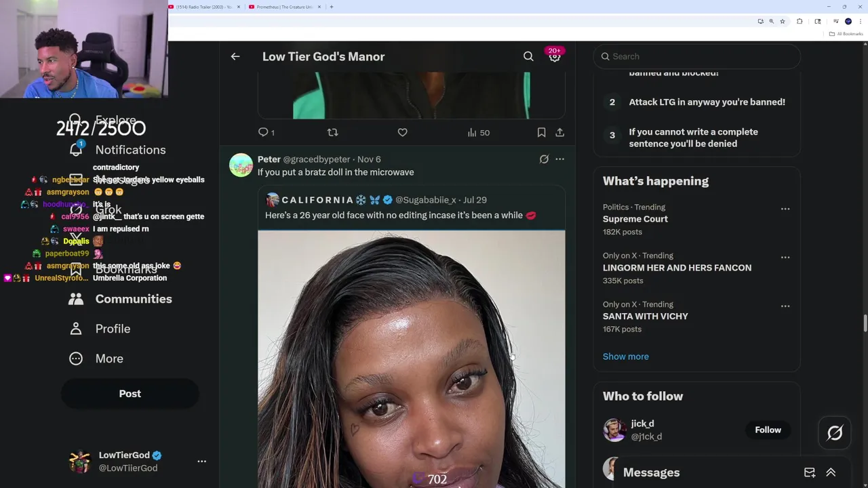Open Profile in the sidebar
This screenshot has width=868, height=488.
click(x=99, y=329)
